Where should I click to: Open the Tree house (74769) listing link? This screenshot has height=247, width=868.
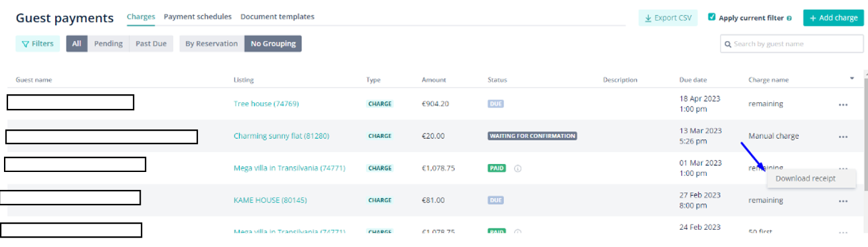(x=266, y=104)
